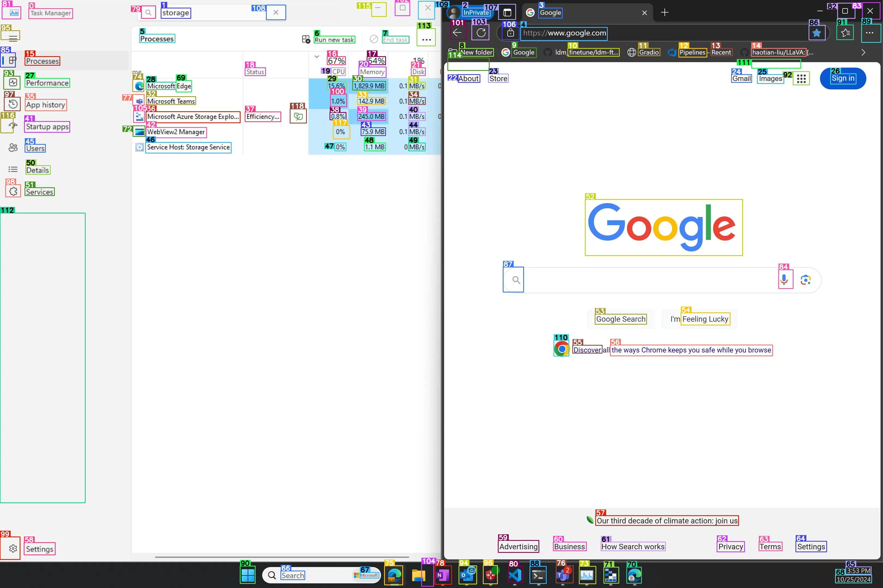Click the Edge tab actions menu icon
883x588 pixels.
tap(507, 13)
